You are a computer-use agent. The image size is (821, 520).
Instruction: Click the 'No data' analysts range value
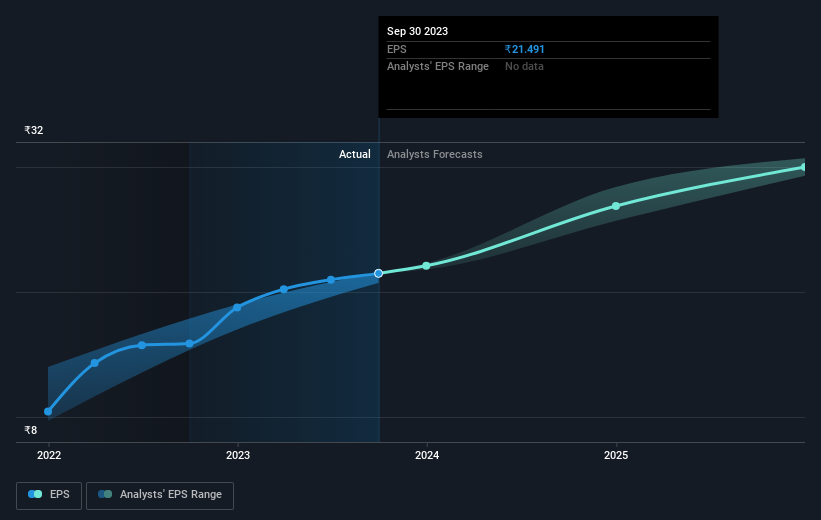point(524,67)
